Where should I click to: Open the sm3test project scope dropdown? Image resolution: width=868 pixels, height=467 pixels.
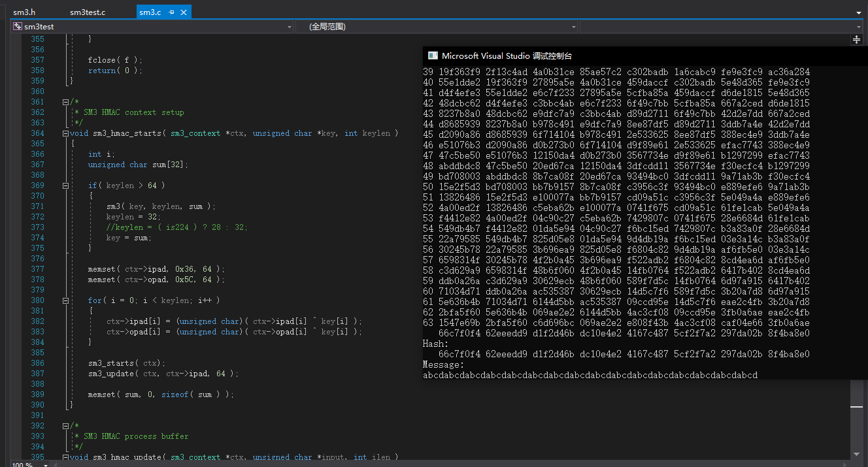(290, 27)
